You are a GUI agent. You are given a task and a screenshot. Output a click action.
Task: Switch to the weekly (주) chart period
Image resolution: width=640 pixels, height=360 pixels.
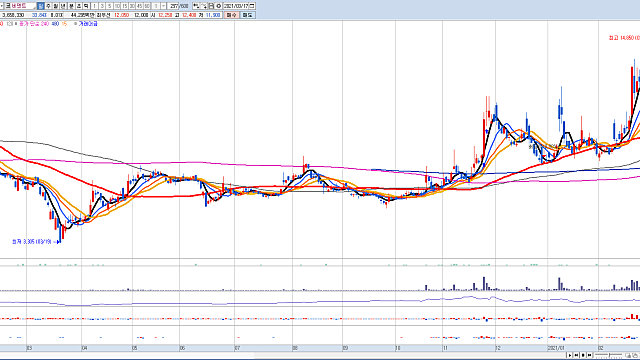[x=48, y=6]
